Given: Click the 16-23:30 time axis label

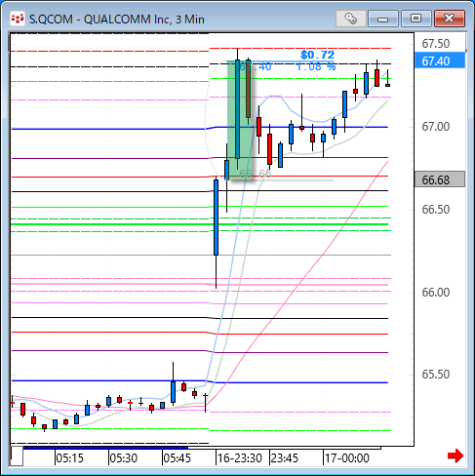Looking at the screenshot, I should [240, 458].
